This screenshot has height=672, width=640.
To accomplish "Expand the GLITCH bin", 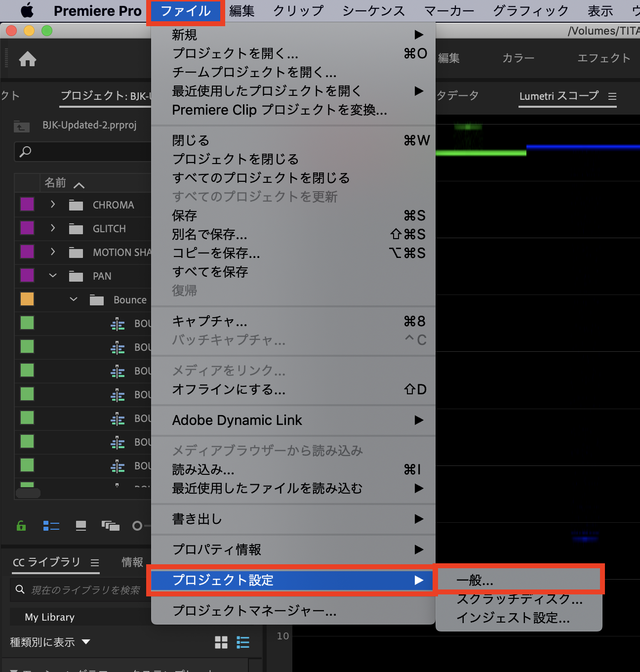I will coord(53,228).
